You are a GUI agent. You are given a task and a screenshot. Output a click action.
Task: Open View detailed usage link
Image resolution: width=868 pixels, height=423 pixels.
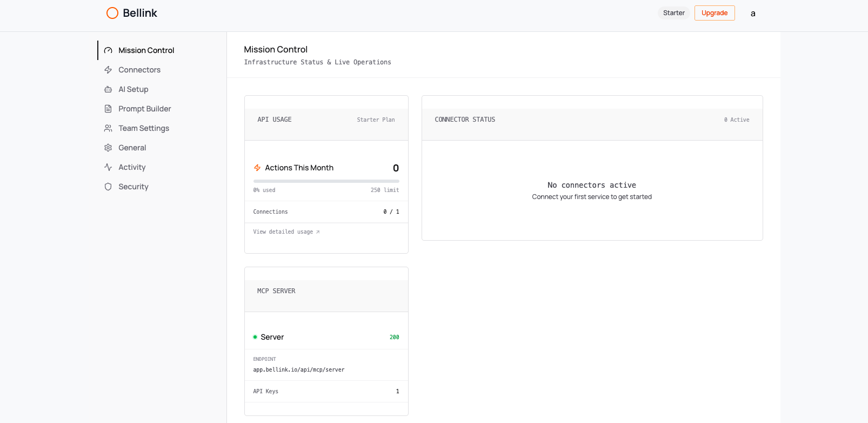click(x=286, y=232)
